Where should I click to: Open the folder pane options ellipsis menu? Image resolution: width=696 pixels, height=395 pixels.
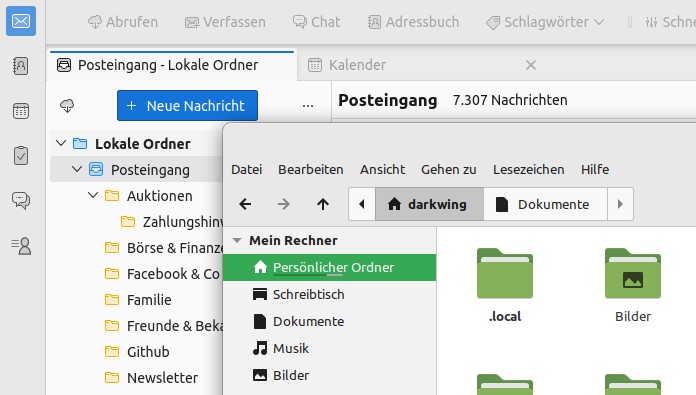click(308, 106)
